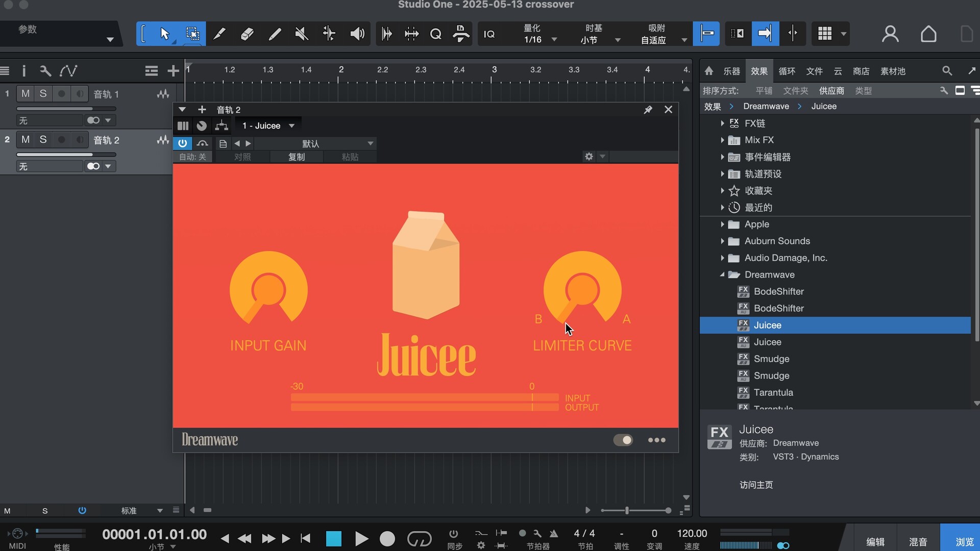The height and width of the screenshot is (551, 980).
Task: Click plugin gear settings icon
Action: click(x=589, y=157)
